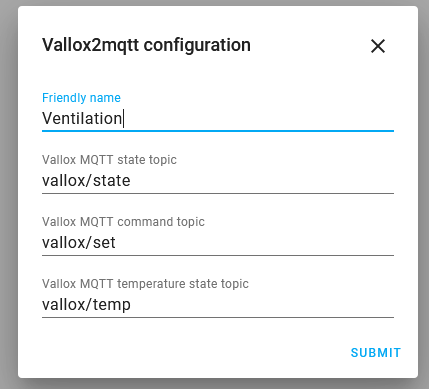Click empty space after the Ventilation text
This screenshot has height=389, width=429.
coord(260,118)
